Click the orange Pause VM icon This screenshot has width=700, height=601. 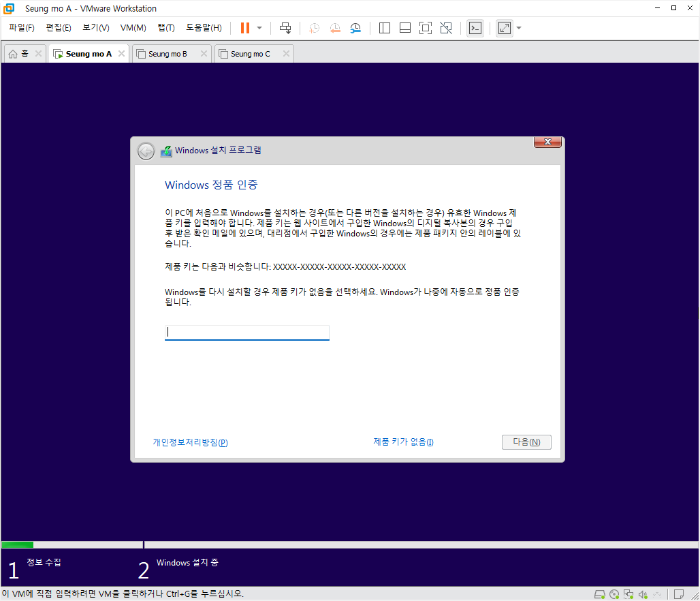(x=244, y=28)
